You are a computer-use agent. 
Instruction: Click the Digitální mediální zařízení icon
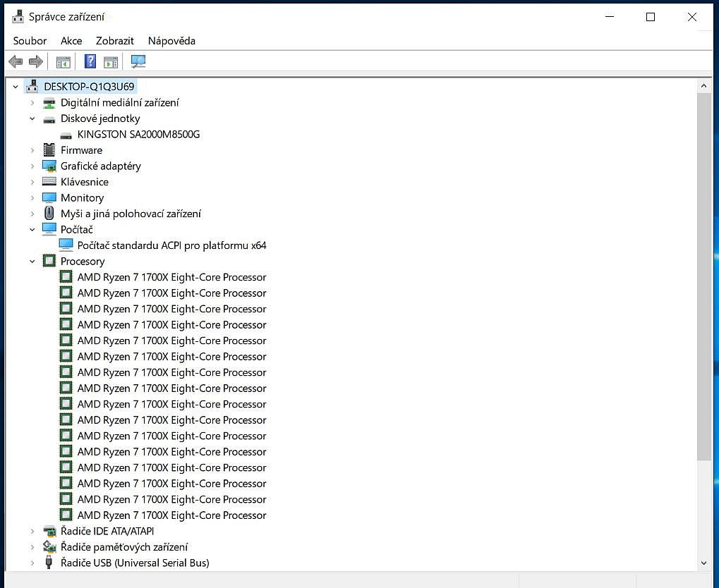(49, 103)
